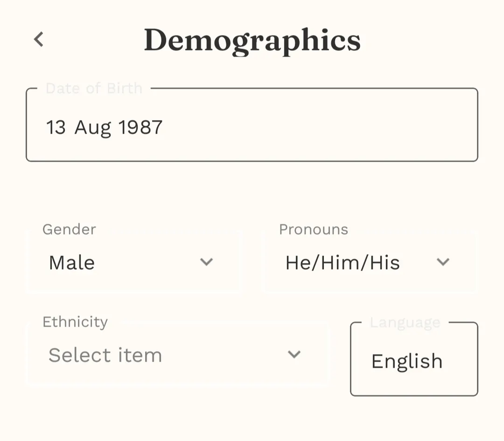The width and height of the screenshot is (504, 441).
Task: Expand the chevron beside He/Him/His
Action: coord(443,262)
